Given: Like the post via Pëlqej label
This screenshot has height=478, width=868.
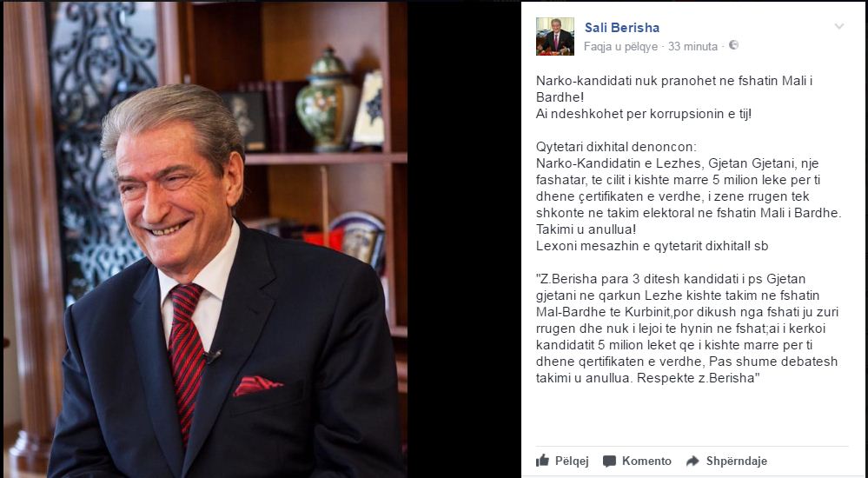Looking at the screenshot, I should (572, 461).
